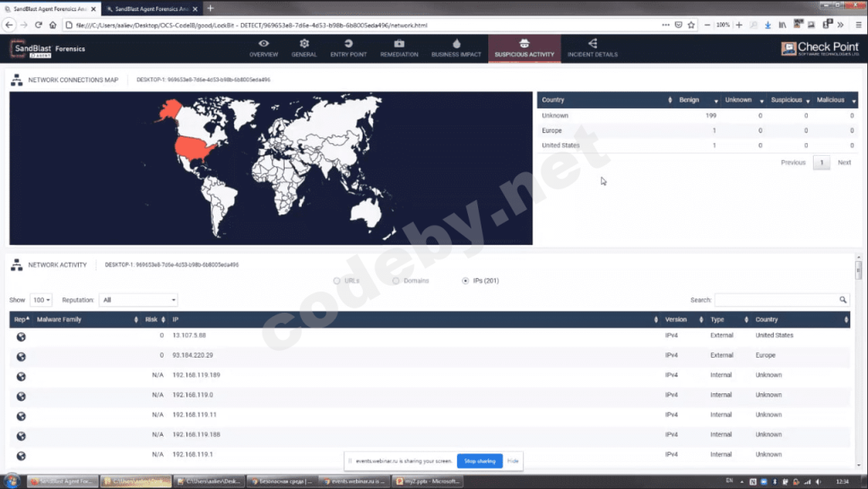Sort activity table by Version

click(x=684, y=320)
